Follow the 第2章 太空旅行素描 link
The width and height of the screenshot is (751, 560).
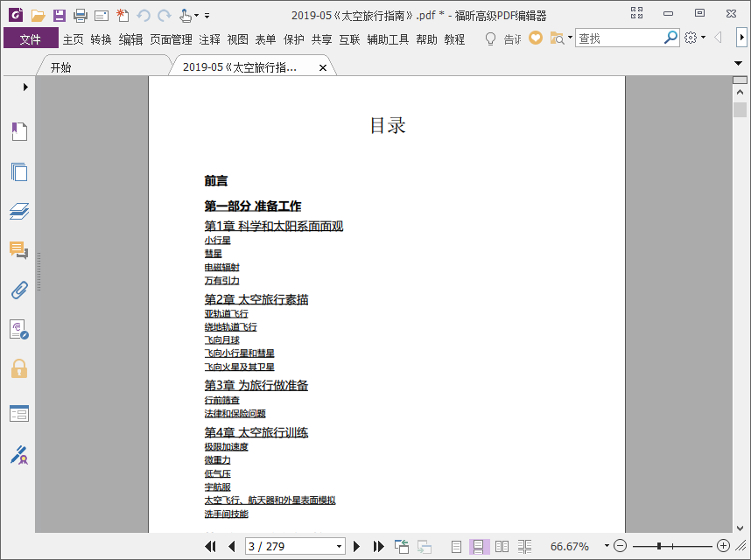tap(256, 299)
